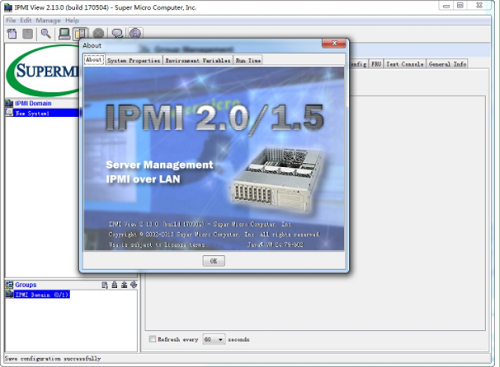This screenshot has height=367, width=500.
Task: Click the 'Server Management' splash text
Action: point(159,165)
